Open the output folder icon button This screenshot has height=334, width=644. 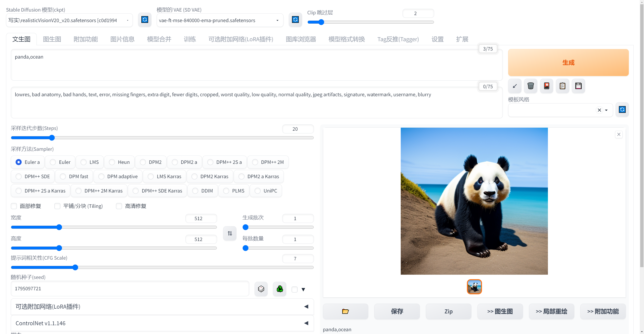pyautogui.click(x=345, y=311)
